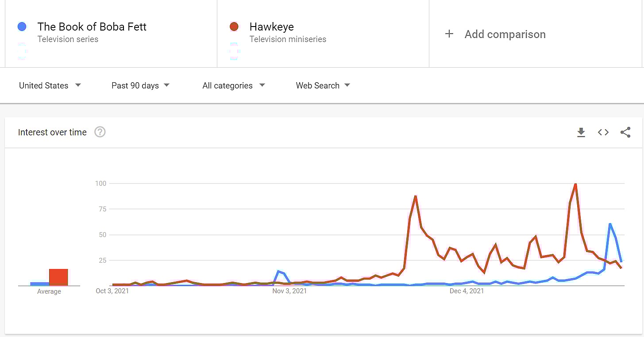
Task: Click the share icon
Action: [x=625, y=132]
